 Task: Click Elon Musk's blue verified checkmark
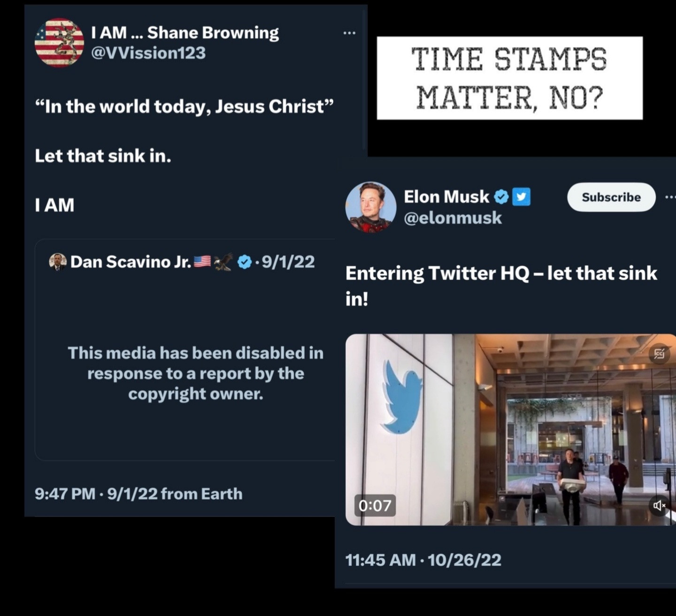(x=502, y=197)
